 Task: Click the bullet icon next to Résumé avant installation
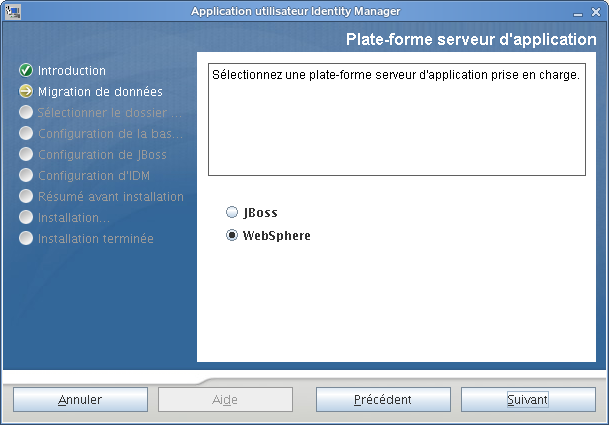pos(26,197)
